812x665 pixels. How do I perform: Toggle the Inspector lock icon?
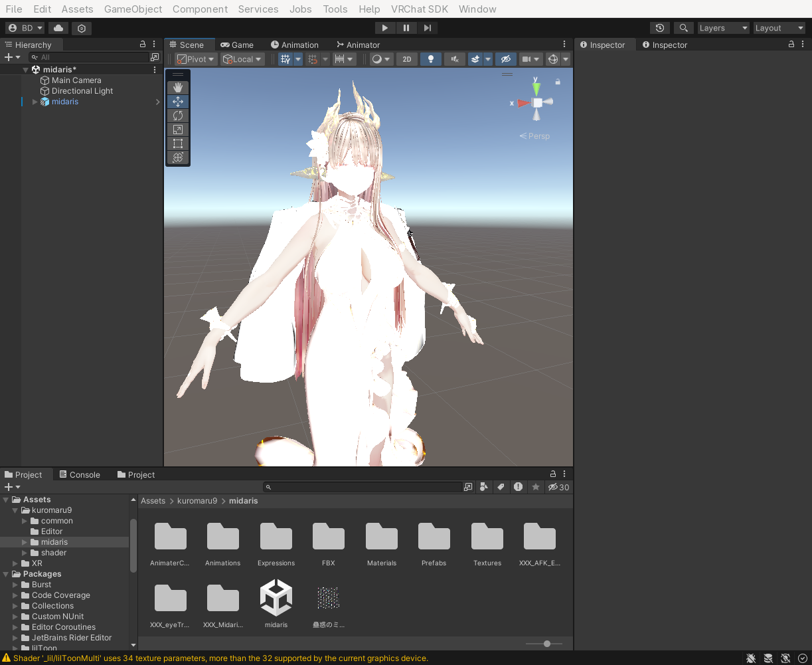coord(791,45)
